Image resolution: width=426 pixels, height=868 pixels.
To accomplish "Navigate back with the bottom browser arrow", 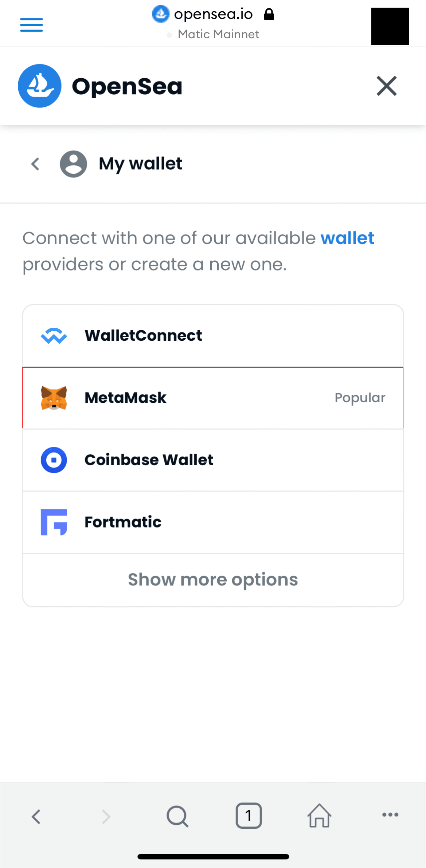I will [36, 816].
